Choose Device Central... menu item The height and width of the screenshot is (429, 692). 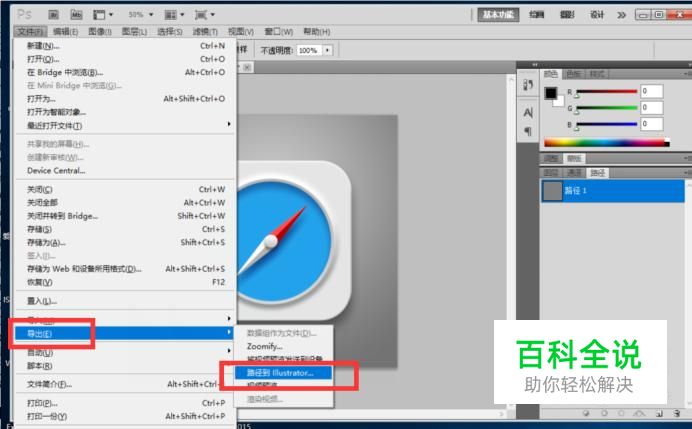(x=126, y=170)
